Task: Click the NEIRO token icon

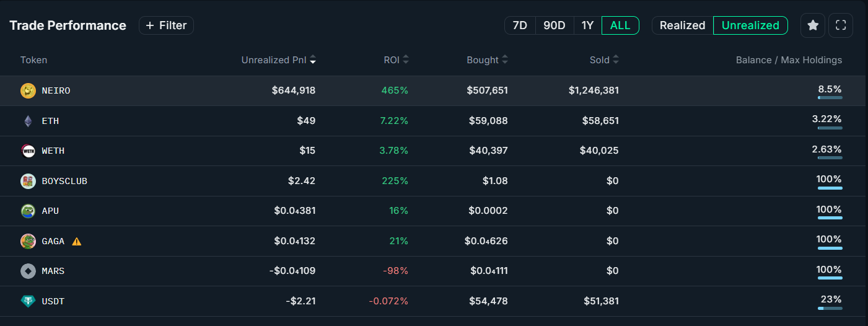Action: pos(28,90)
